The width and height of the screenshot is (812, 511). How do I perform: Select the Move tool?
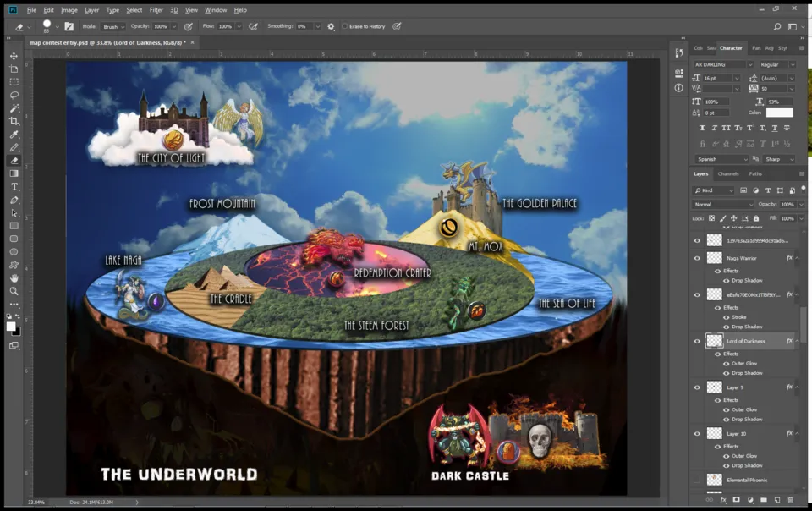(14, 56)
